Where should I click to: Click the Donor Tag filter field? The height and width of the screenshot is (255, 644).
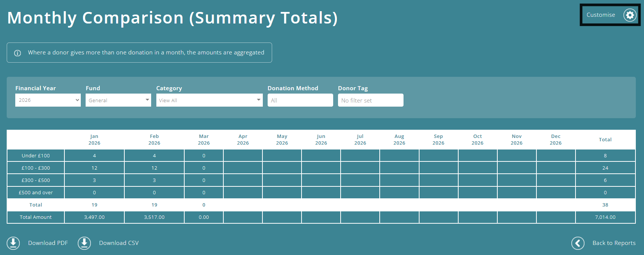point(371,100)
